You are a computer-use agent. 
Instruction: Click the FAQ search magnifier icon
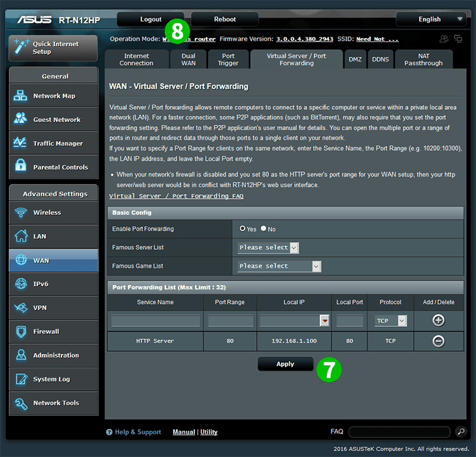(x=461, y=432)
